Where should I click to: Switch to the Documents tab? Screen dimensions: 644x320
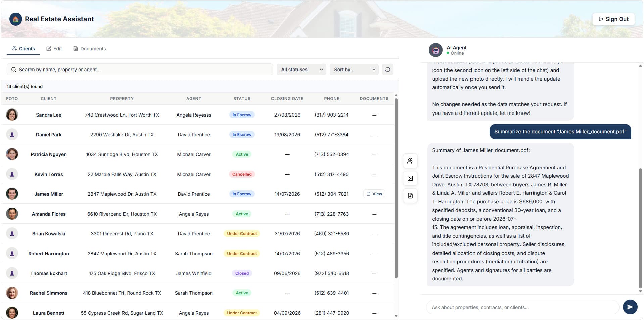[90, 49]
